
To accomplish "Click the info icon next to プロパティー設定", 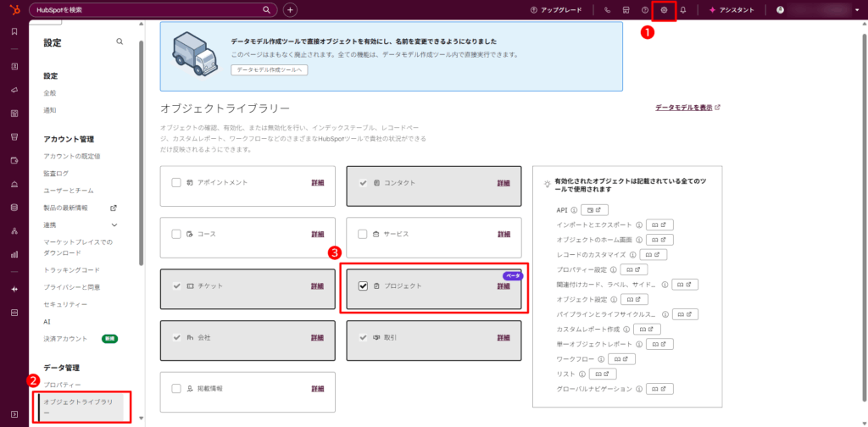I will point(613,270).
